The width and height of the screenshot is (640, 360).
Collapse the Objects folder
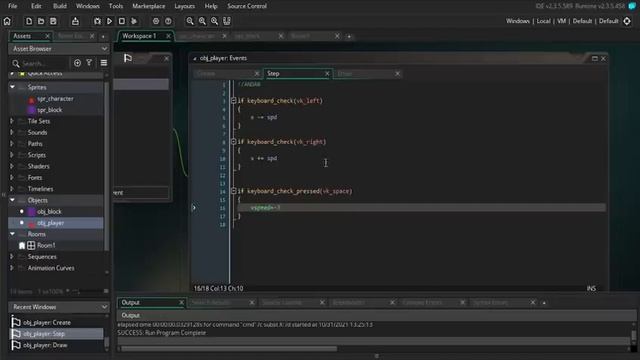tap(12, 200)
